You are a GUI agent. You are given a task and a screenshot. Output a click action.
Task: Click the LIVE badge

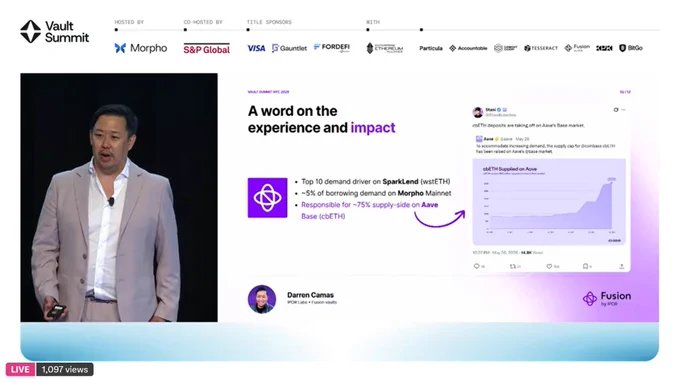[x=20, y=370]
